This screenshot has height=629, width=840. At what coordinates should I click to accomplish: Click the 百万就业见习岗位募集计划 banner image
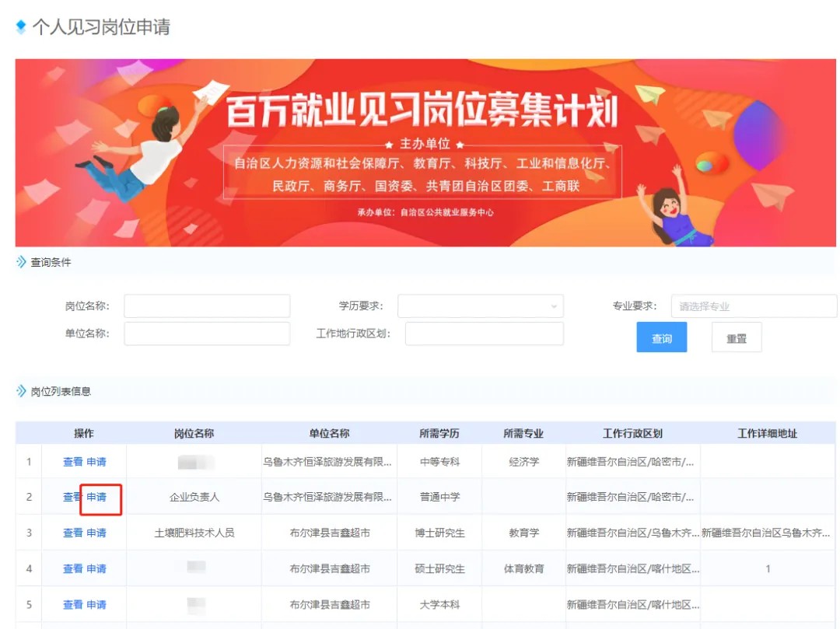tap(425, 152)
